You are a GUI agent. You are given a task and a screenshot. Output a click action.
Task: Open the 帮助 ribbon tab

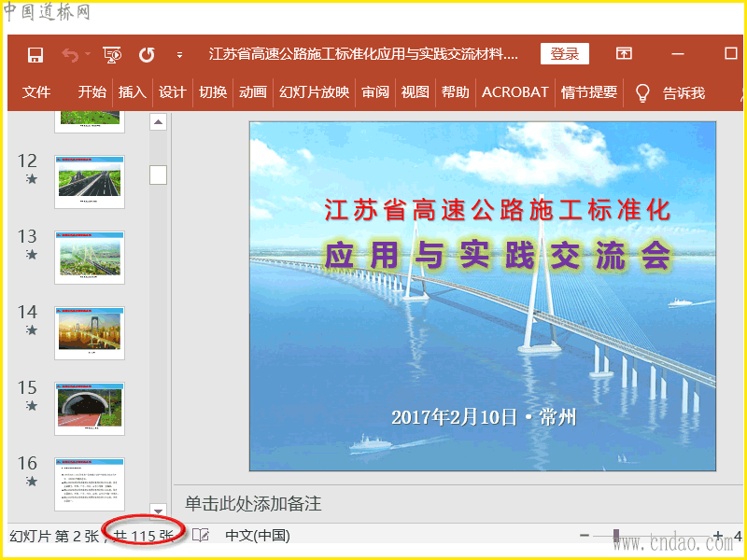pyautogui.click(x=455, y=91)
